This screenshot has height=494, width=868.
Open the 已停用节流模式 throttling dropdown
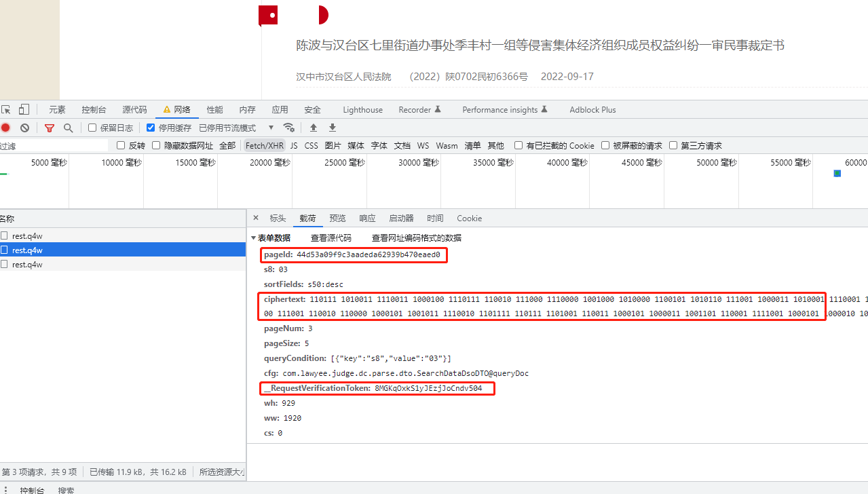tap(236, 128)
